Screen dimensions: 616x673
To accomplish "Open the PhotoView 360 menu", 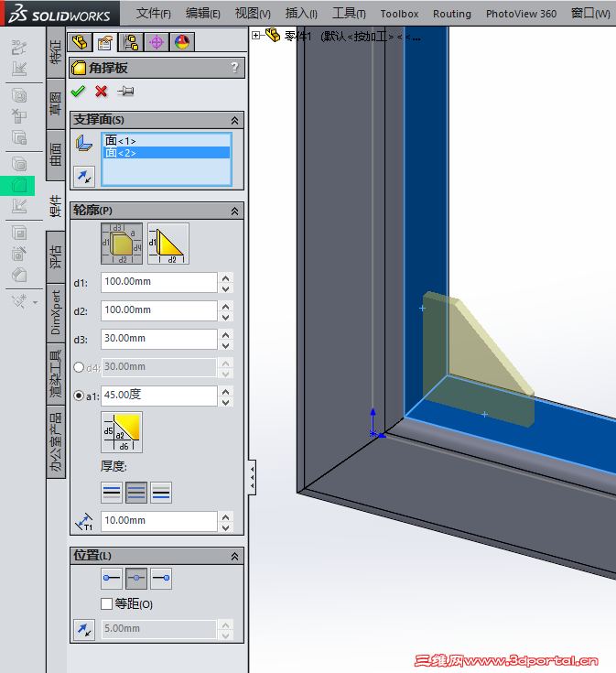I will point(521,14).
